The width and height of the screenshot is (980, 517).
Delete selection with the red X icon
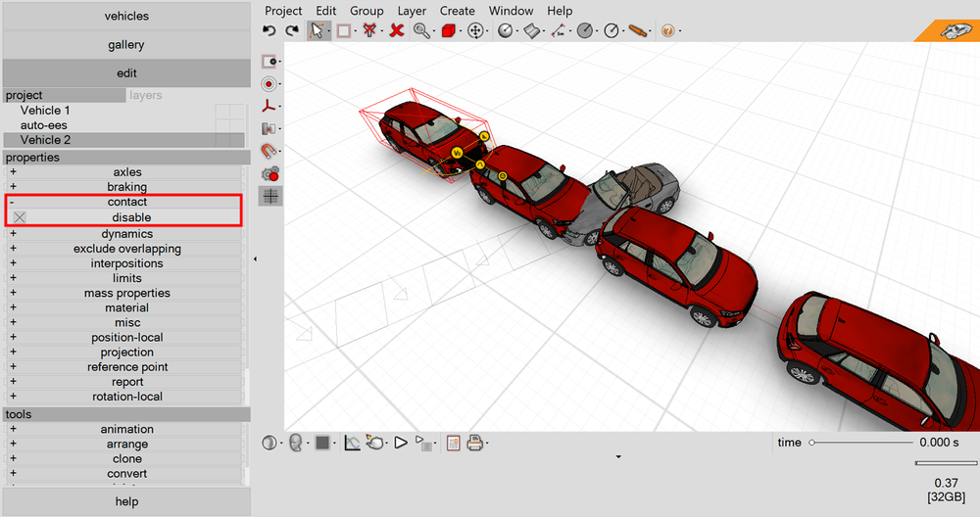coord(396,30)
